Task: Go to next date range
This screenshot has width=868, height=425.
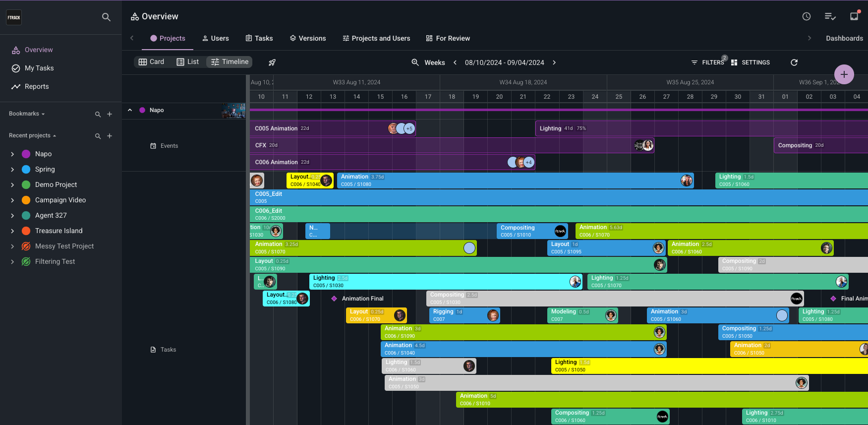Action: pyautogui.click(x=554, y=62)
